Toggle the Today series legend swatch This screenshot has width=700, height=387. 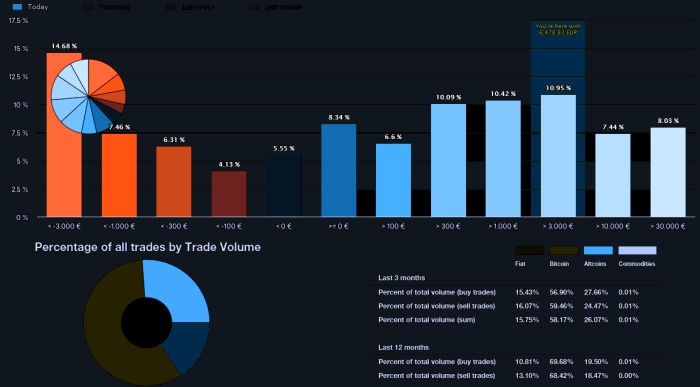[17, 7]
